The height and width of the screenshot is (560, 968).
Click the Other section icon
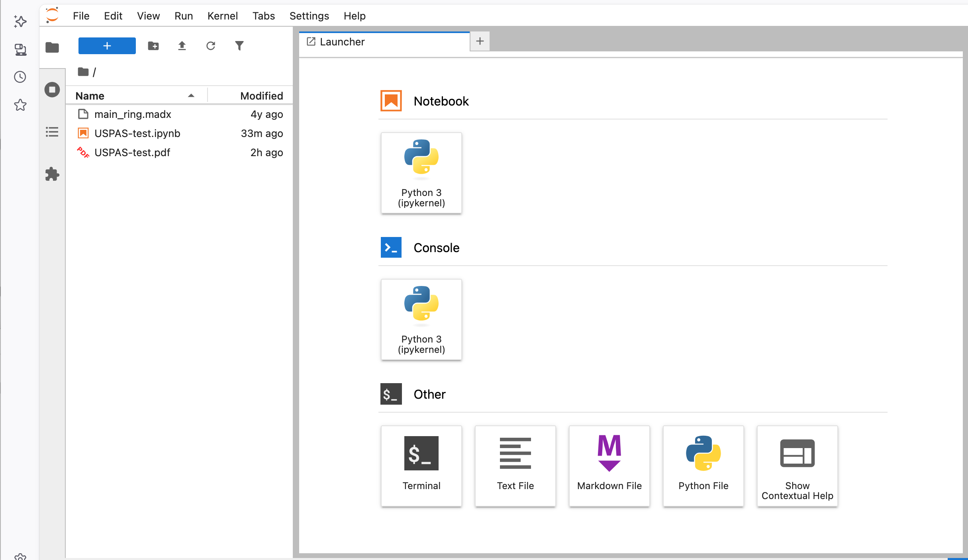tap(391, 394)
